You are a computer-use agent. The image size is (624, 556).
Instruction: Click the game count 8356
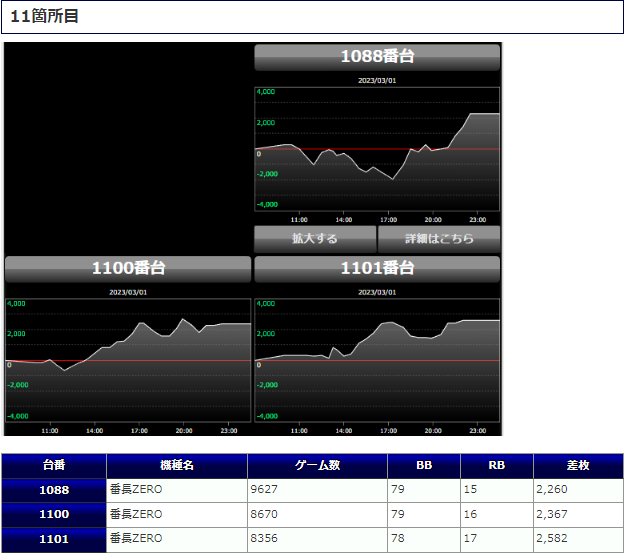click(x=264, y=538)
